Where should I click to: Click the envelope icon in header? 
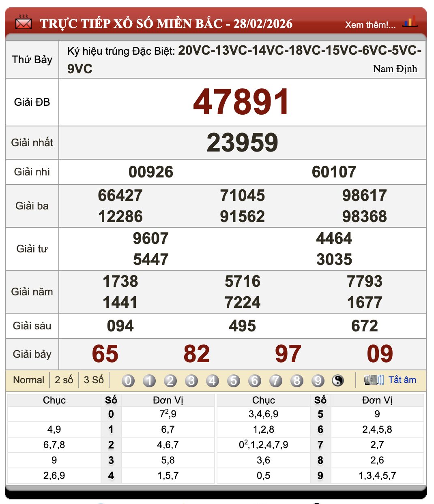coord(23,23)
